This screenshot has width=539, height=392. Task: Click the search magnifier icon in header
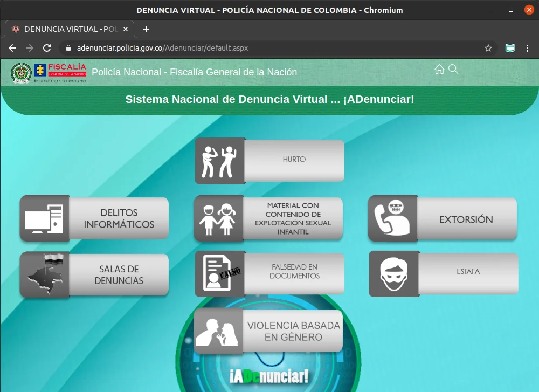(453, 69)
